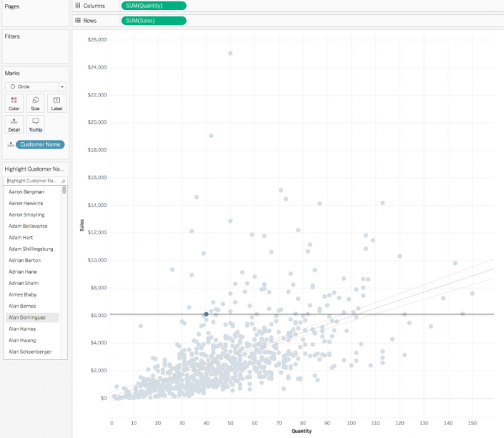Click the Highlight Customer Name card title
The image size is (504, 438).
tap(34, 169)
